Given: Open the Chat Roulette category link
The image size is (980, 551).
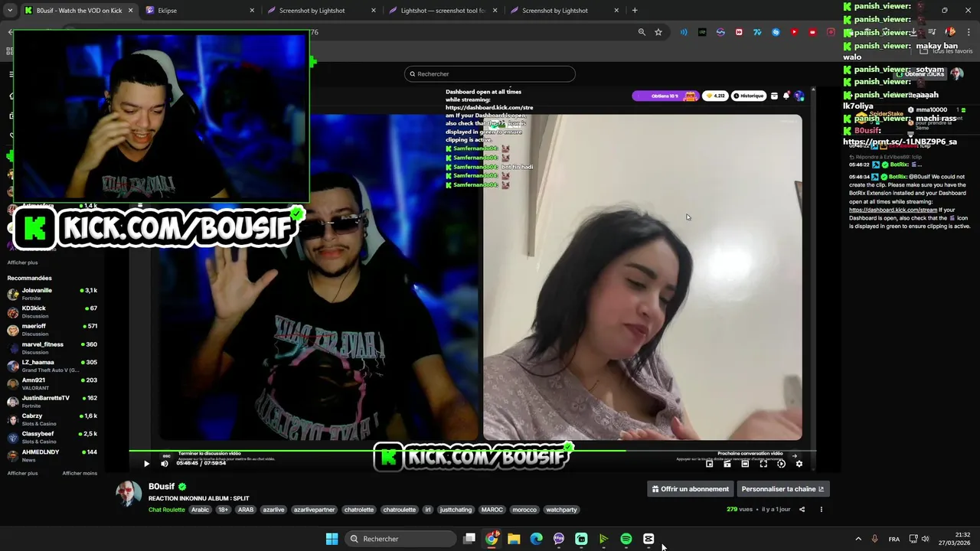Looking at the screenshot, I should [x=167, y=510].
